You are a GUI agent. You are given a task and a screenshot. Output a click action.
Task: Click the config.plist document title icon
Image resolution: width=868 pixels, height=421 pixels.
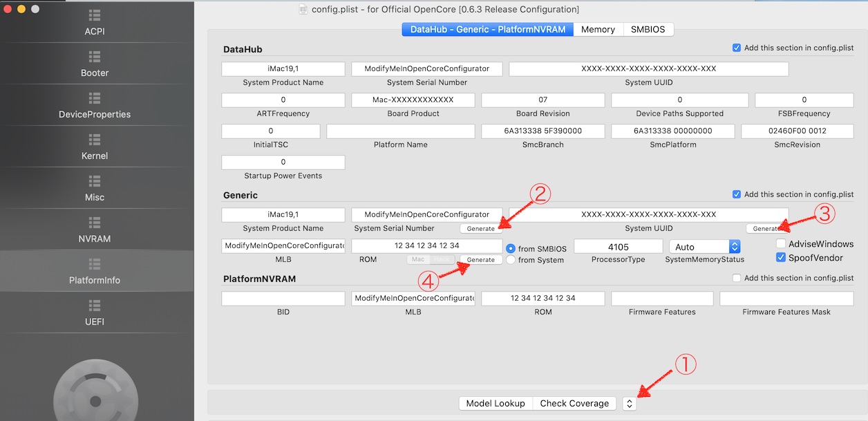click(x=303, y=9)
